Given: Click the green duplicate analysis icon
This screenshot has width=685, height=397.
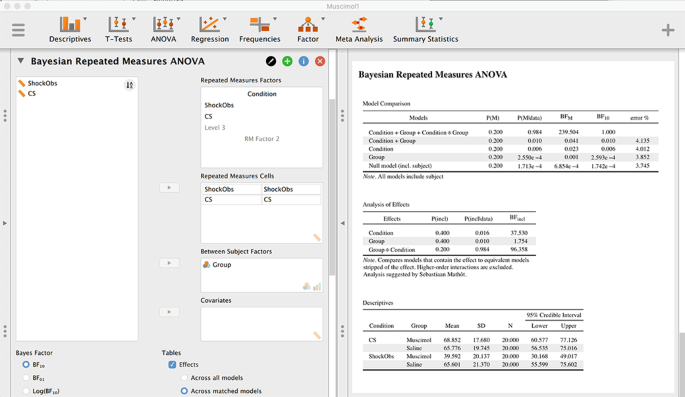Looking at the screenshot, I should pos(287,61).
